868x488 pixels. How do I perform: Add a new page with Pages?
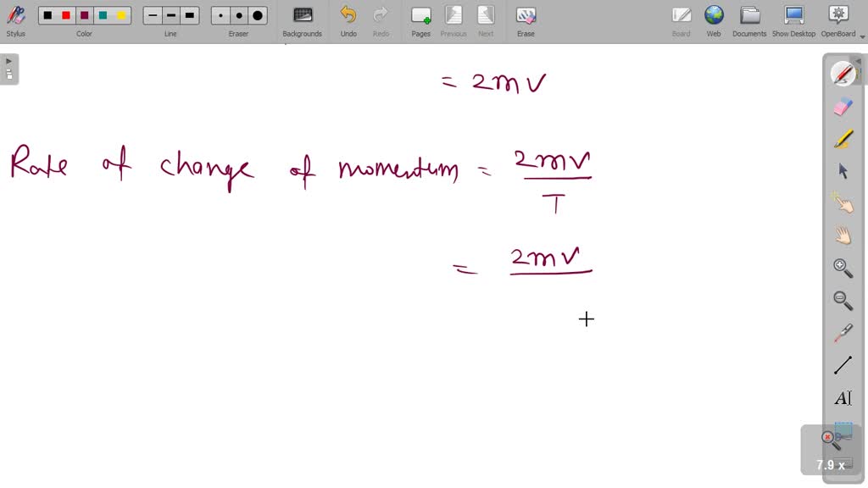click(420, 21)
